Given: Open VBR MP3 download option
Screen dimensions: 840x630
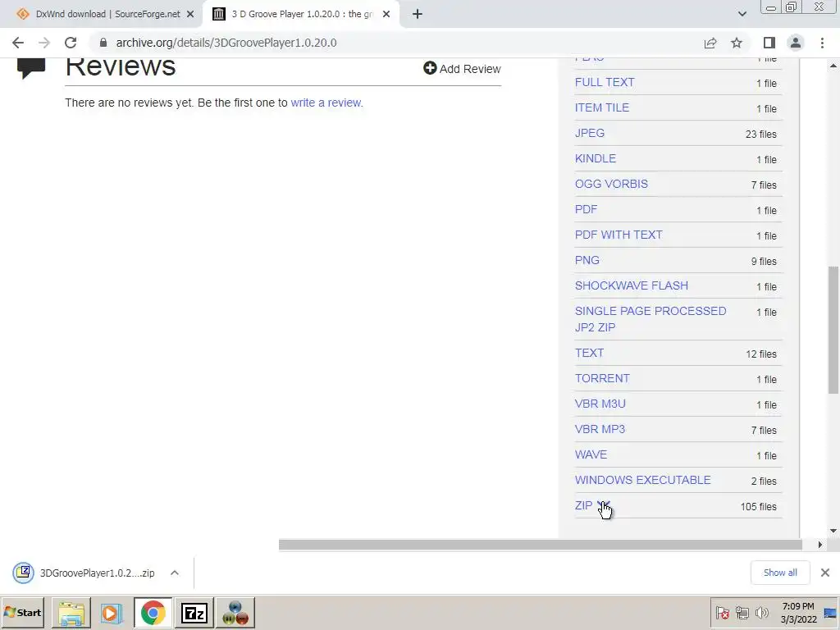Looking at the screenshot, I should [x=600, y=430].
